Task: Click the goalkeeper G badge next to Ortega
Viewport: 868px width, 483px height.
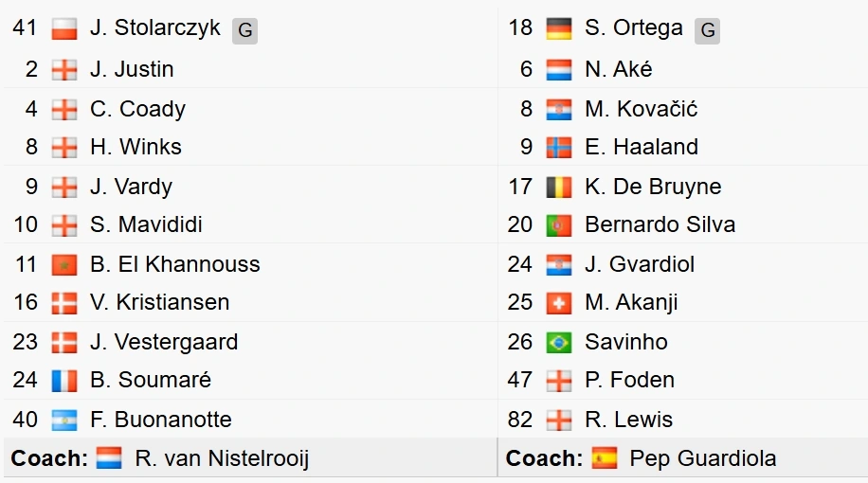Action: click(x=708, y=30)
